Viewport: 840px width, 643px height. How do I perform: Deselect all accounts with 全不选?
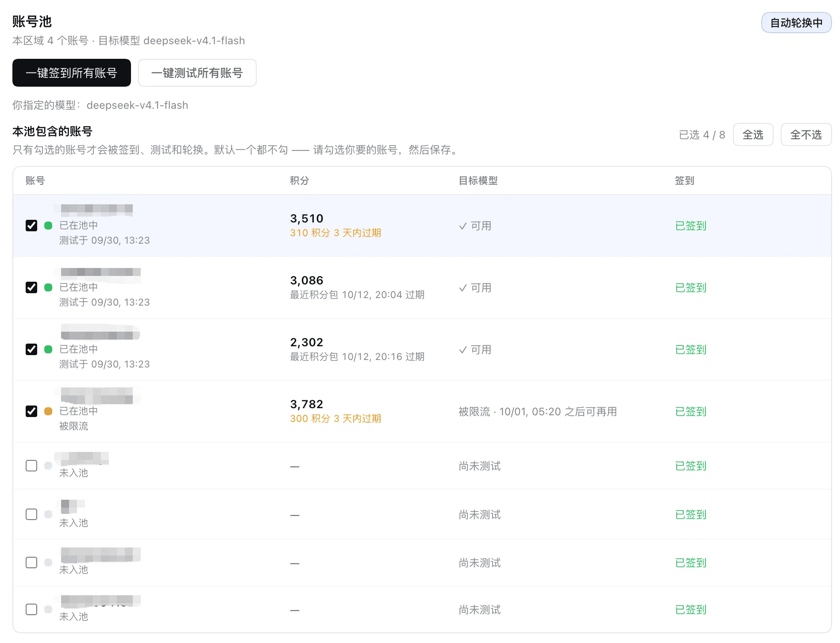[806, 134]
